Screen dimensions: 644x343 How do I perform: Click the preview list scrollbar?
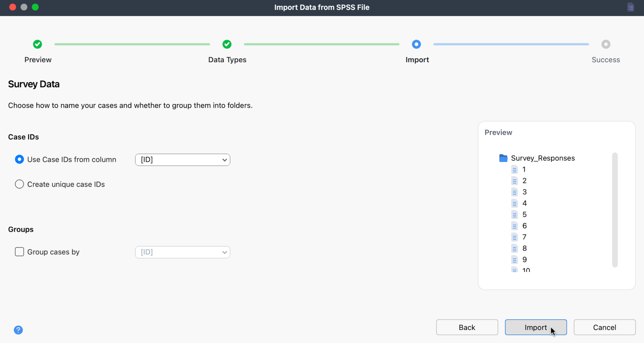point(615,210)
